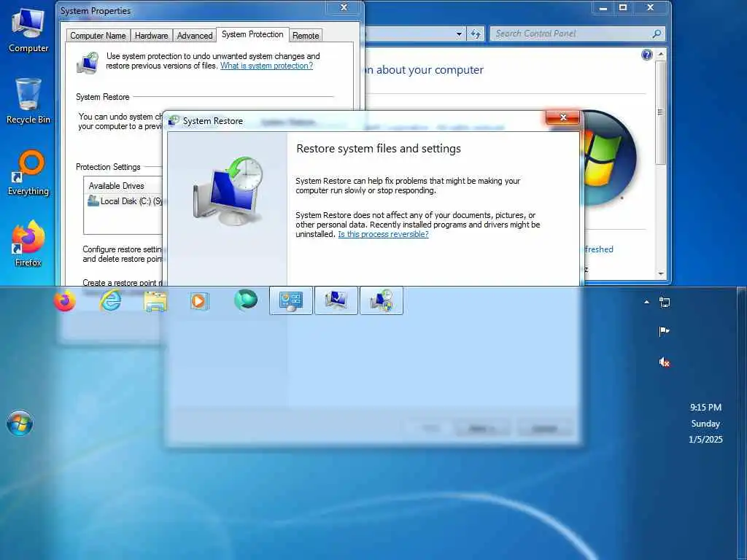
Task: Launch Firefox from the taskbar
Action: tap(65, 301)
